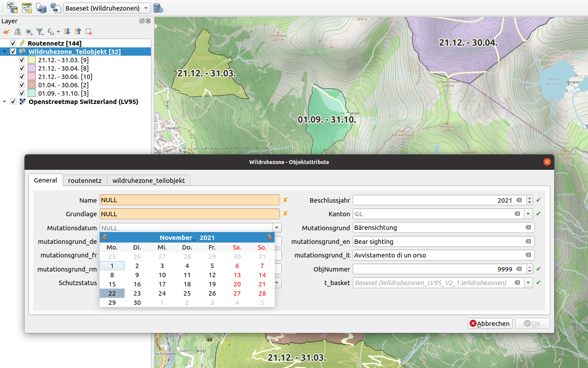Click into the Name input field
This screenshot has width=588, height=368.
(190, 200)
